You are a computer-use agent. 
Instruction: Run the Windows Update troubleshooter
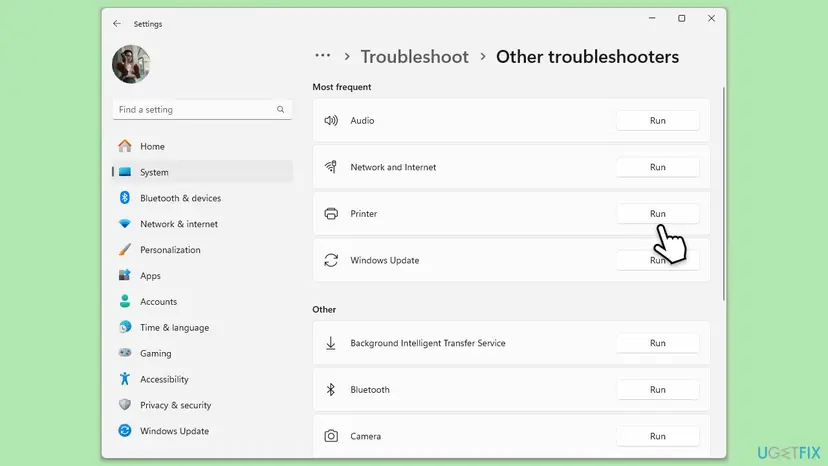[657, 260]
